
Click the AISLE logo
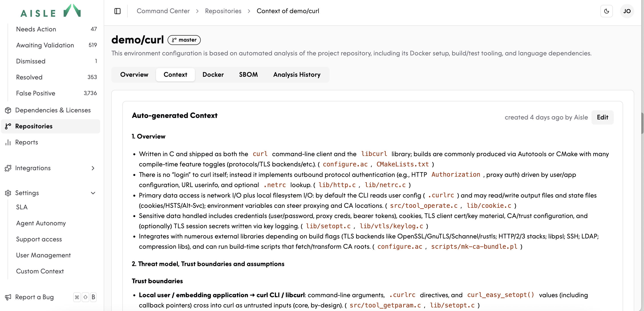(51, 10)
